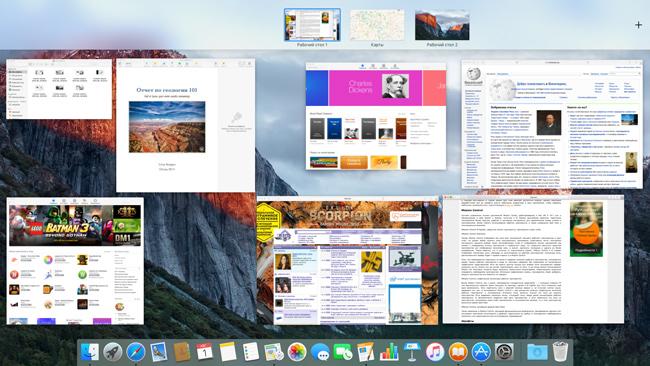Viewport: 650px width, 366px height.
Task: Open Calendar icon in Dock
Action: pyautogui.click(x=204, y=352)
